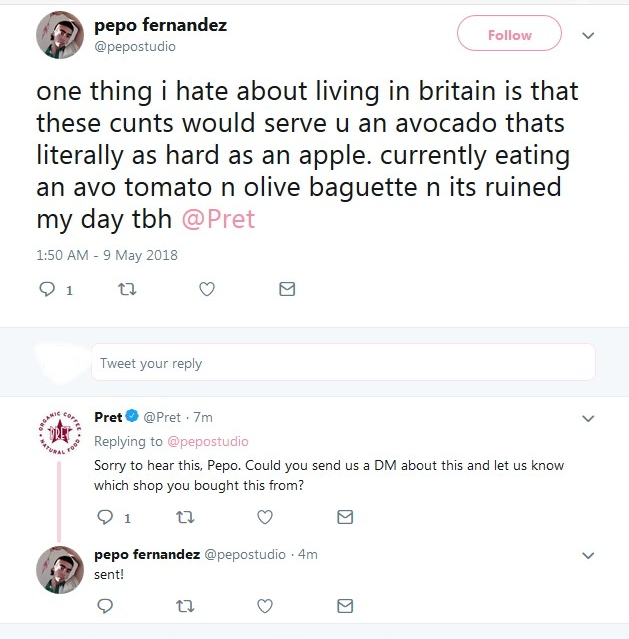The image size is (629, 639).
Task: Like Pret's reply tweet
Action: click(x=265, y=517)
